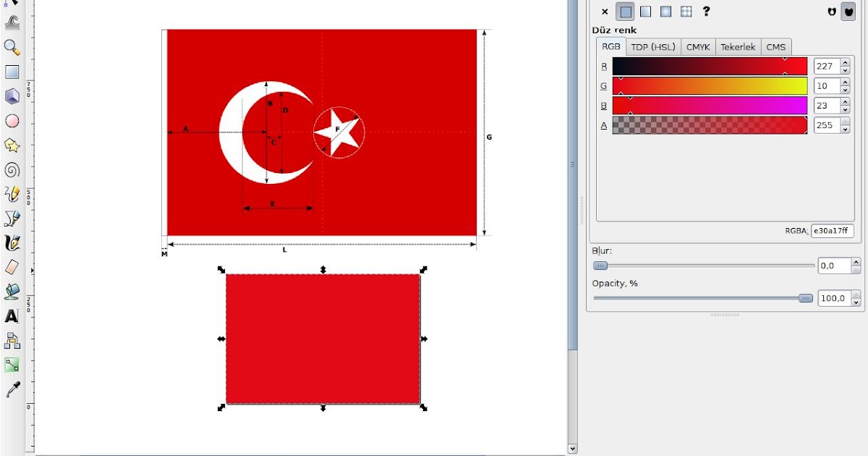
Task: Decrease R value with down arrow
Action: coord(845,70)
